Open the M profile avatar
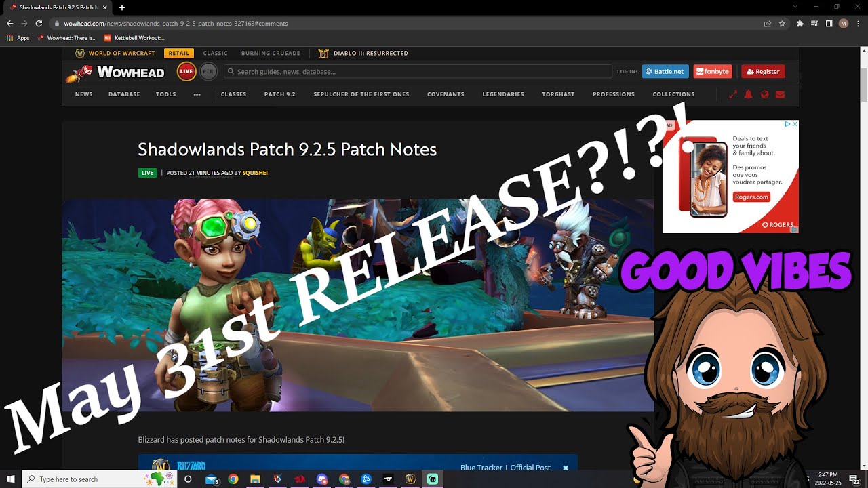This screenshot has width=868, height=488. [844, 23]
